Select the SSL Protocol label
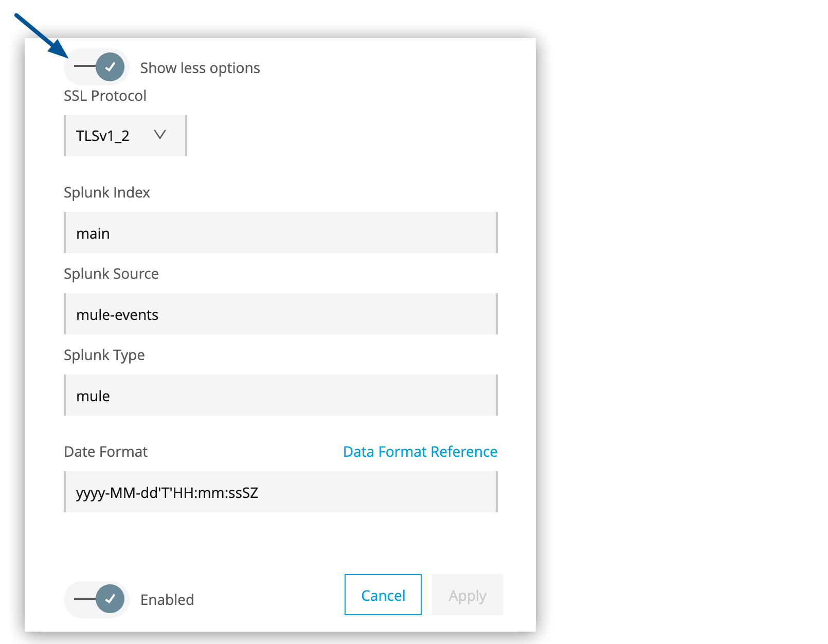The image size is (828, 644). pyautogui.click(x=104, y=95)
